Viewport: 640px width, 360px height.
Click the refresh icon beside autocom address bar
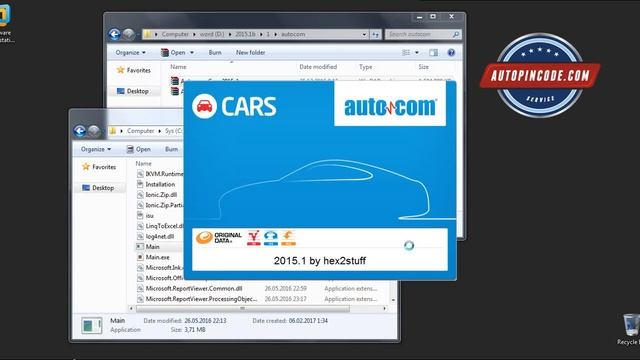[x=376, y=34]
